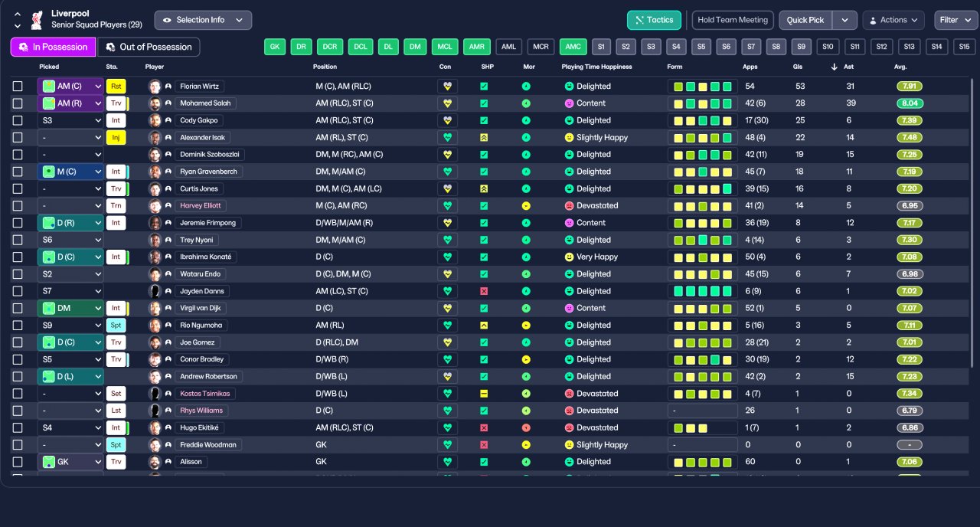Tick the checkbox for Alisson

[18, 462]
